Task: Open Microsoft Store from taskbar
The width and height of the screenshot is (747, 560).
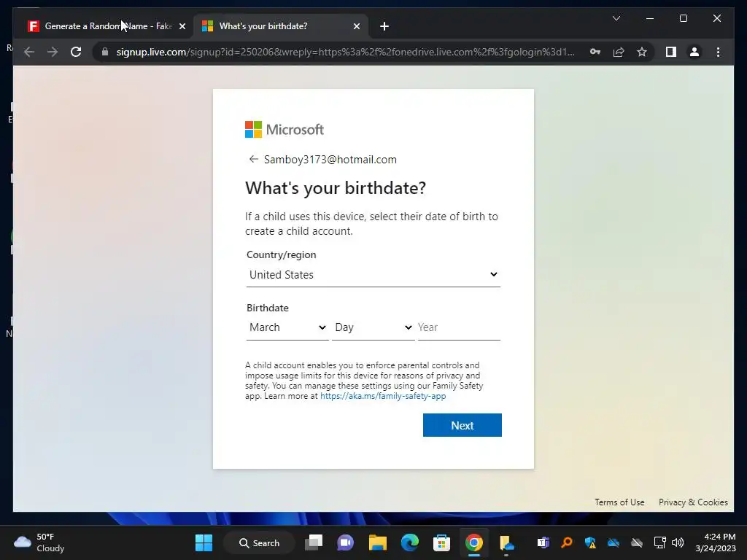Action: click(x=441, y=542)
